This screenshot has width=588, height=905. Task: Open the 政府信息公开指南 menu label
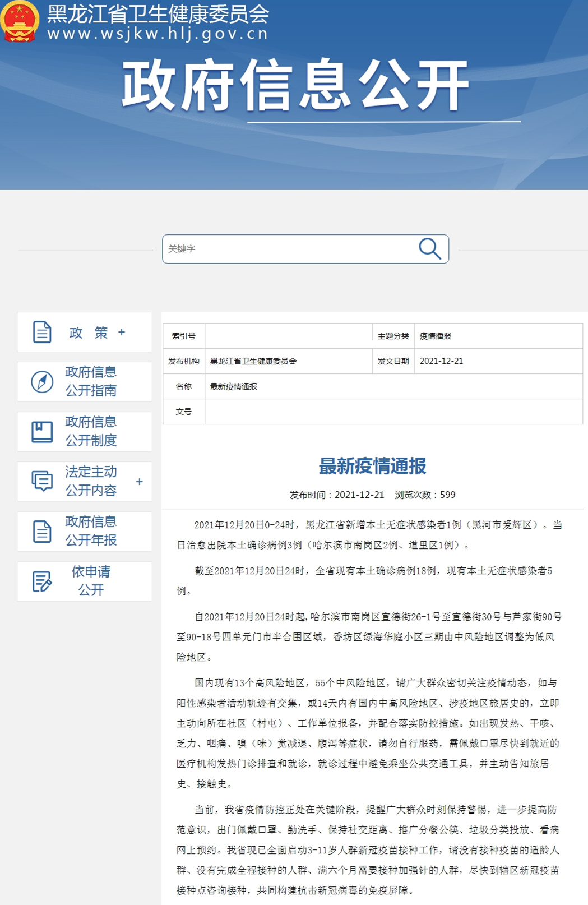click(91, 381)
